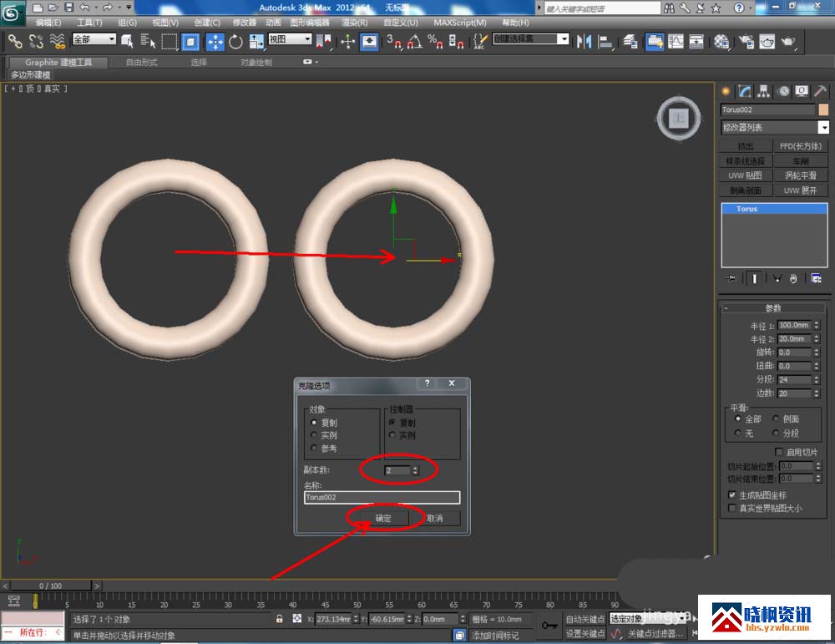Open the 编辑(E) menu
Viewport: 835px width, 644px height.
[48, 23]
